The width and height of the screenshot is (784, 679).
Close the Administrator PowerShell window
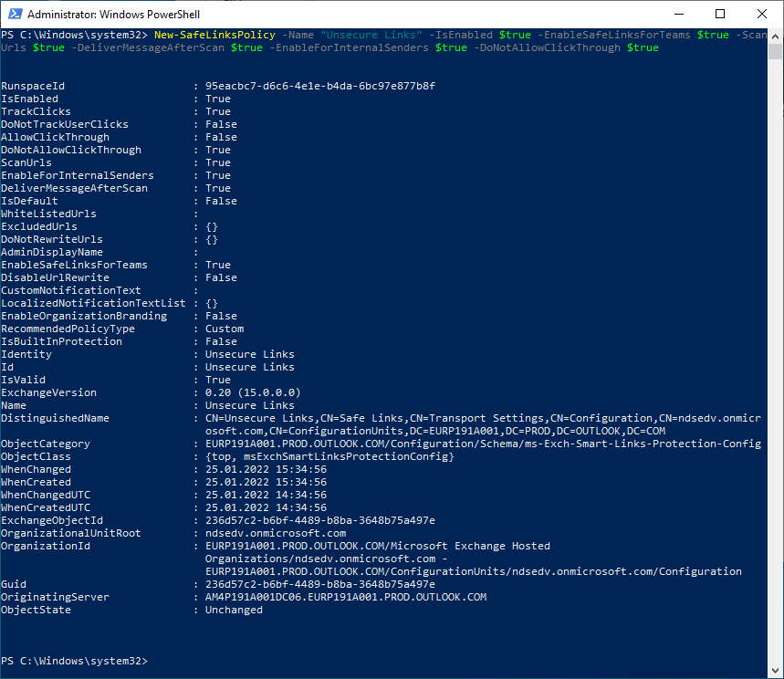[762, 15]
